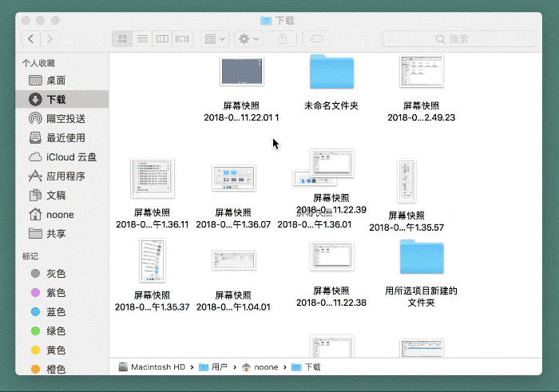
Task: Select the 蓝色 (blue) tag
Action: coord(56,312)
